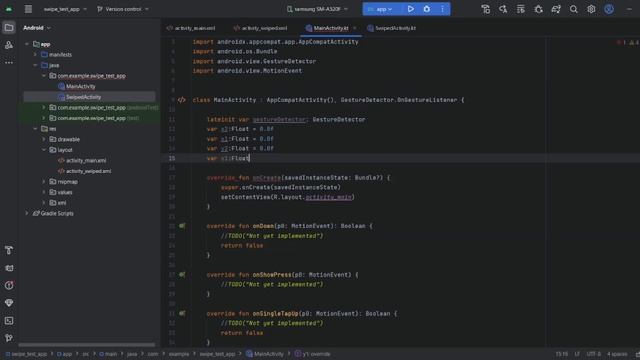The image size is (640, 360).
Task: Open Problems tool window icon
Action: (9, 285)
